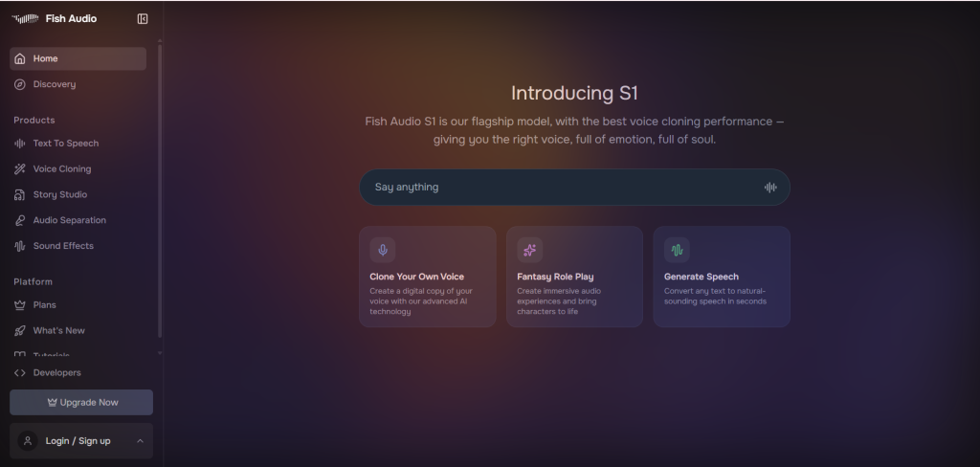This screenshot has height=467, width=980.
Task: Expand the Login / Sign up chevron
Action: tap(141, 441)
